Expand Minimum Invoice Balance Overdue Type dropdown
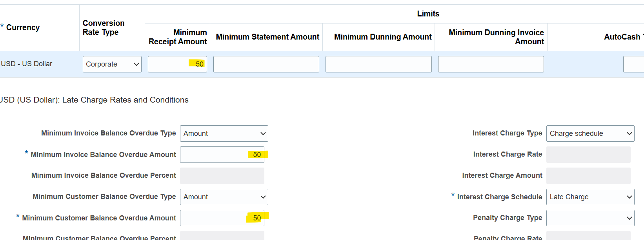 tap(224, 134)
